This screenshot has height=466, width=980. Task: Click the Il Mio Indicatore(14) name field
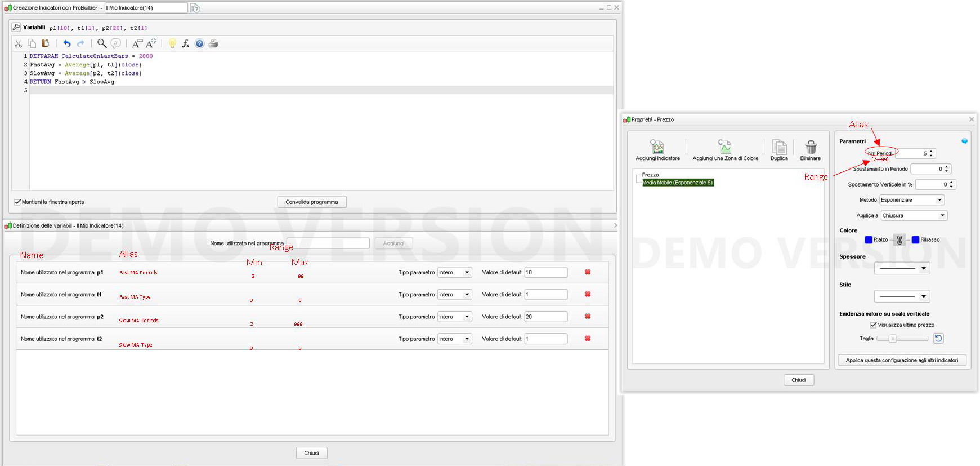pyautogui.click(x=146, y=8)
